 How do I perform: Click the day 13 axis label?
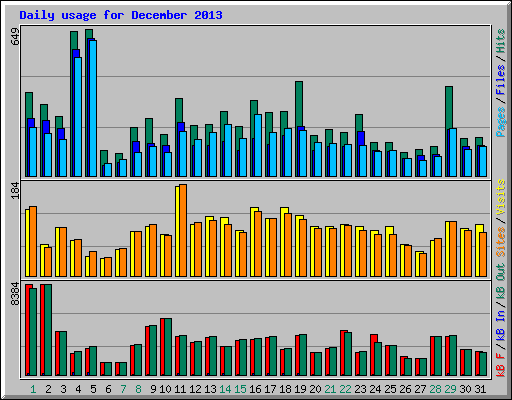coord(210,389)
